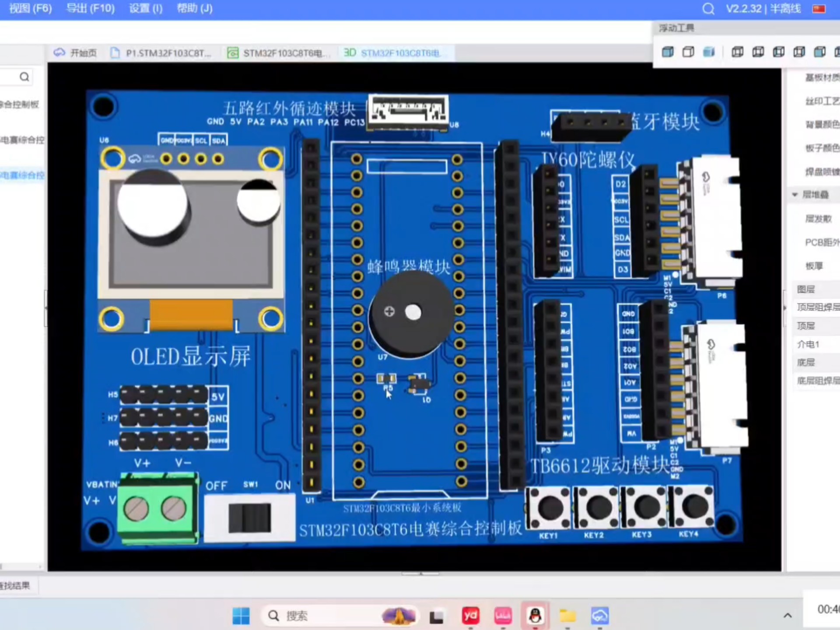Click the search magnifier icon in the top bar

[x=708, y=9]
